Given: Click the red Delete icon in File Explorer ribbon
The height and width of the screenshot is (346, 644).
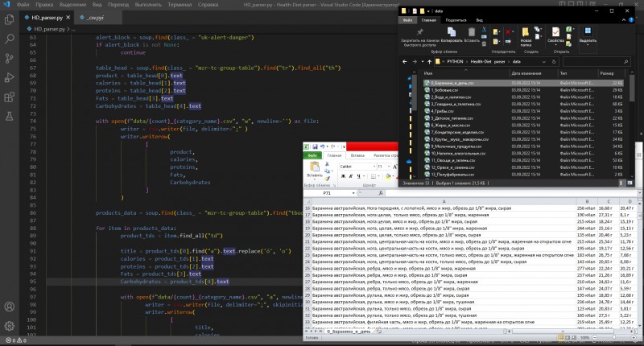Looking at the screenshot, I should click(508, 31).
